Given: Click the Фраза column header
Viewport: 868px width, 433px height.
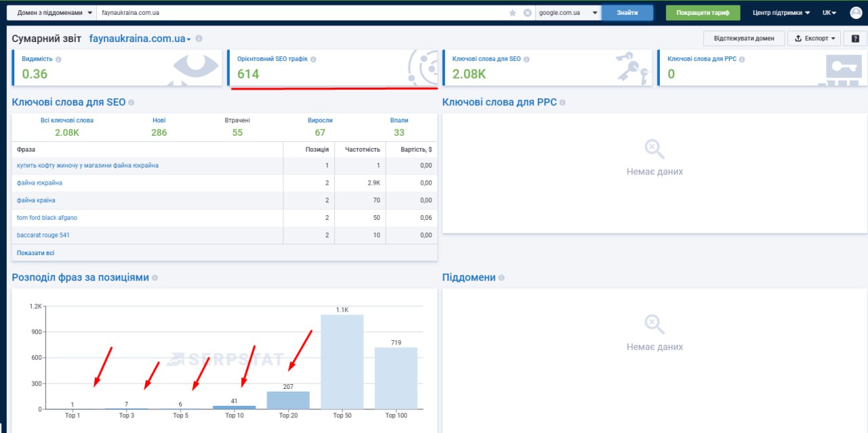Looking at the screenshot, I should click(26, 149).
